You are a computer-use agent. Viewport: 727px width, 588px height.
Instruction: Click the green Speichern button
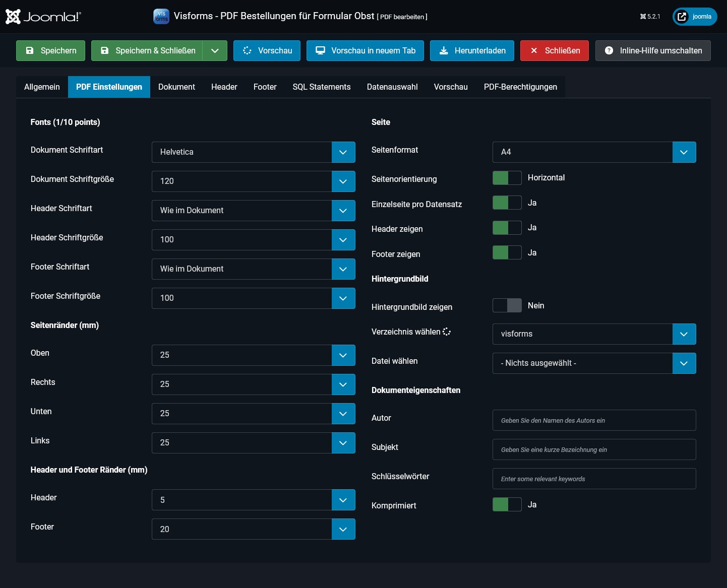click(x=50, y=51)
